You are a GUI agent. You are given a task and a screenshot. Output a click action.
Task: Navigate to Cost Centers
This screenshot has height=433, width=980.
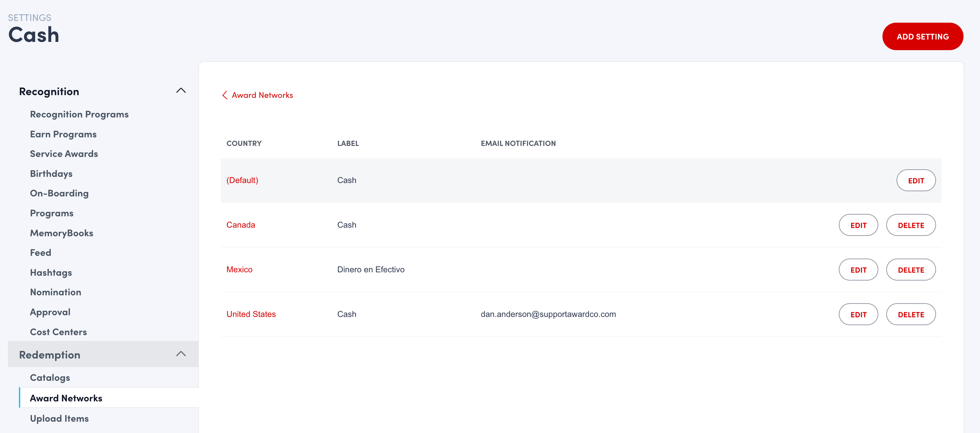click(58, 332)
